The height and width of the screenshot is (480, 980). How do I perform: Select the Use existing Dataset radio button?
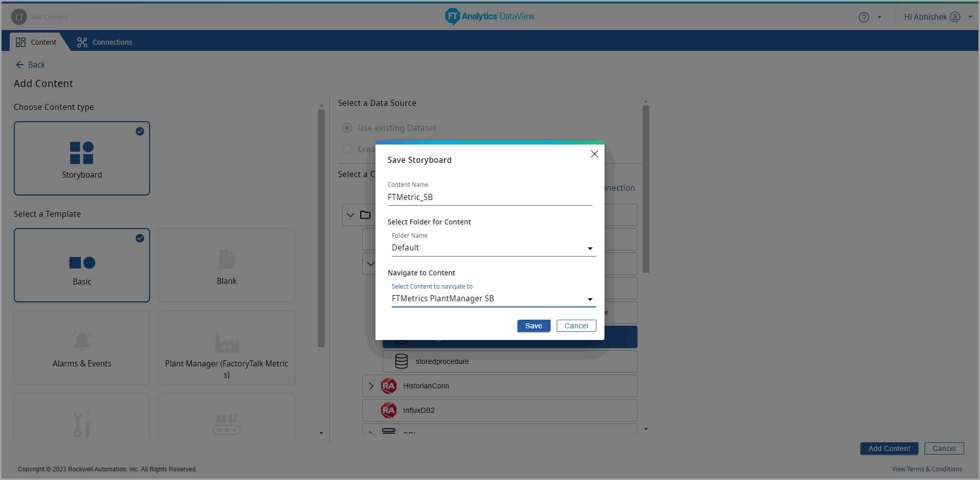(x=347, y=128)
